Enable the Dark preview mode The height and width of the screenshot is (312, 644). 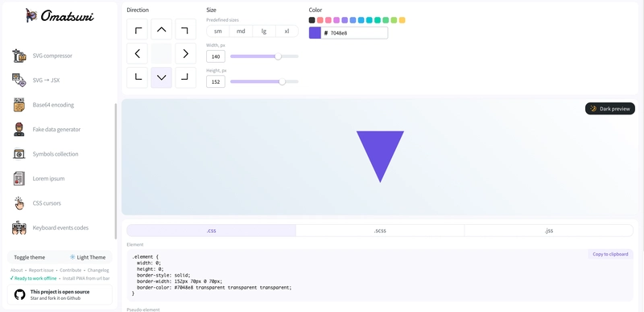610,109
